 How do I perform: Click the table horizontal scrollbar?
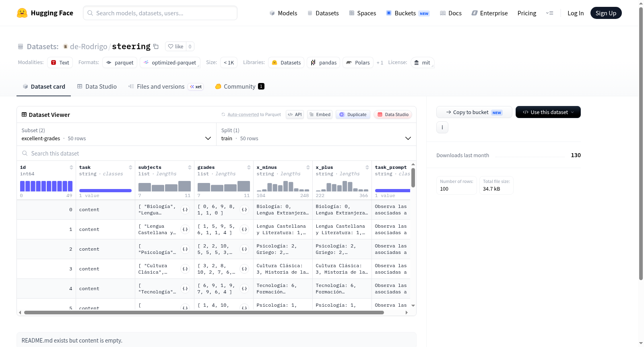pos(204,312)
